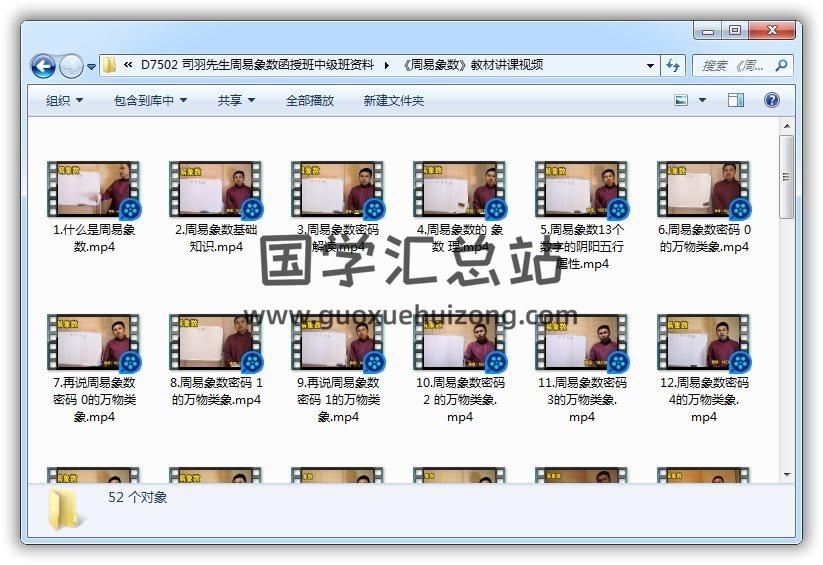
Task: Select video 3.周易象数密码解读.mp4 thumbnail
Action: 337,189
